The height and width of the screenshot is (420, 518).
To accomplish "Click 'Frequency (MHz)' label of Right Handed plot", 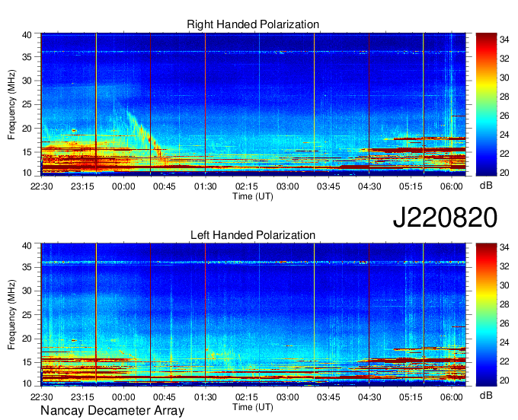I will [x=11, y=104].
